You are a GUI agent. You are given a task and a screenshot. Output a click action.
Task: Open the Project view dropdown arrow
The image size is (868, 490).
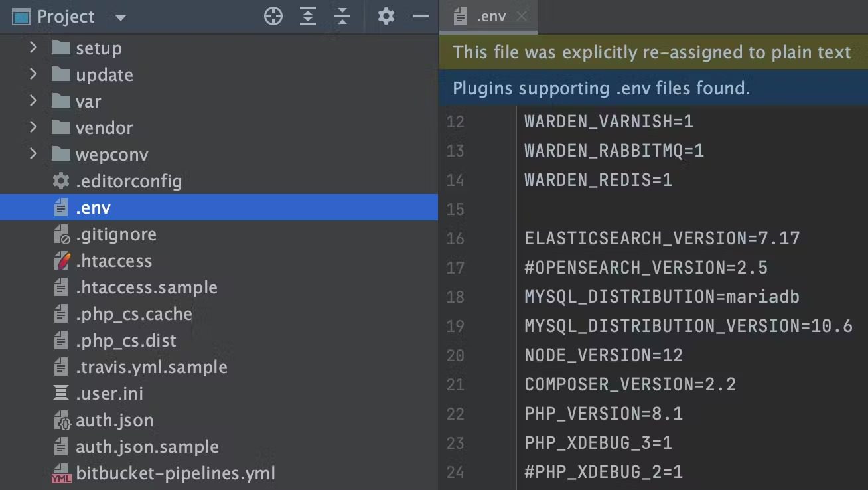(120, 17)
